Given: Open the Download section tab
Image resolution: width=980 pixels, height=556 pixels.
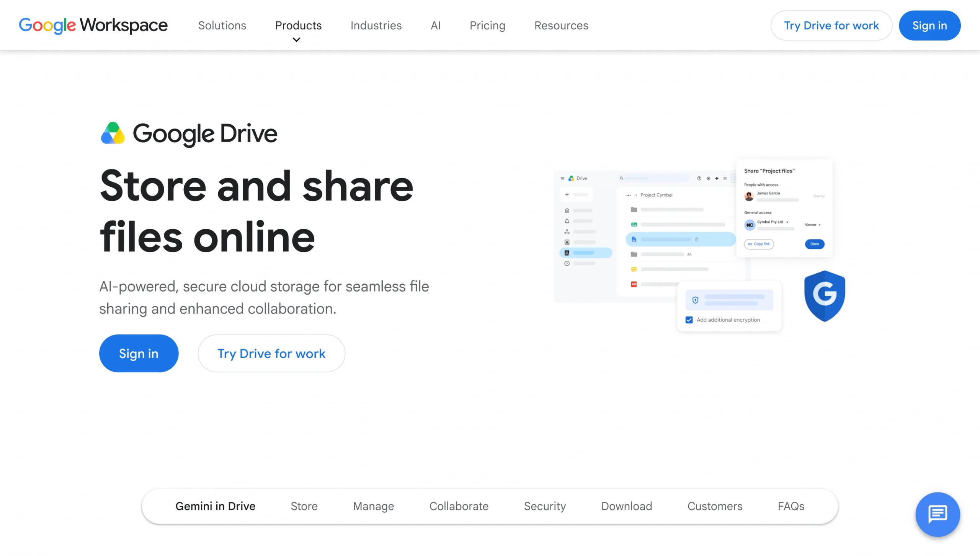Looking at the screenshot, I should coord(626,506).
